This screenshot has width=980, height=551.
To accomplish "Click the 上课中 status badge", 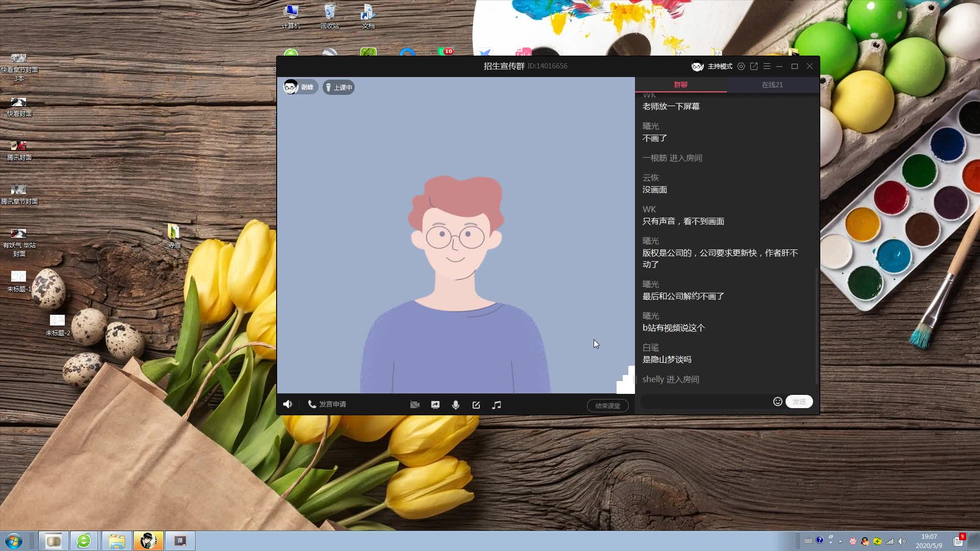I will point(339,87).
